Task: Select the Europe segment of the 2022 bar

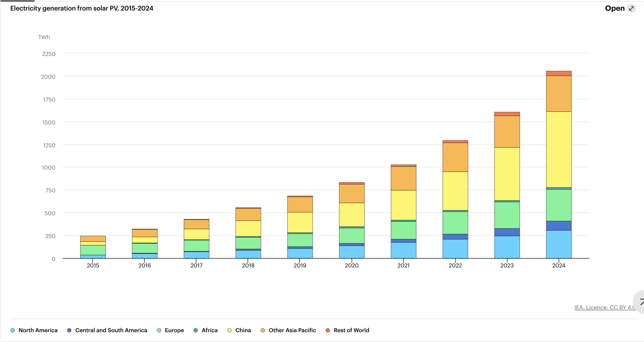Action: pyautogui.click(x=455, y=223)
